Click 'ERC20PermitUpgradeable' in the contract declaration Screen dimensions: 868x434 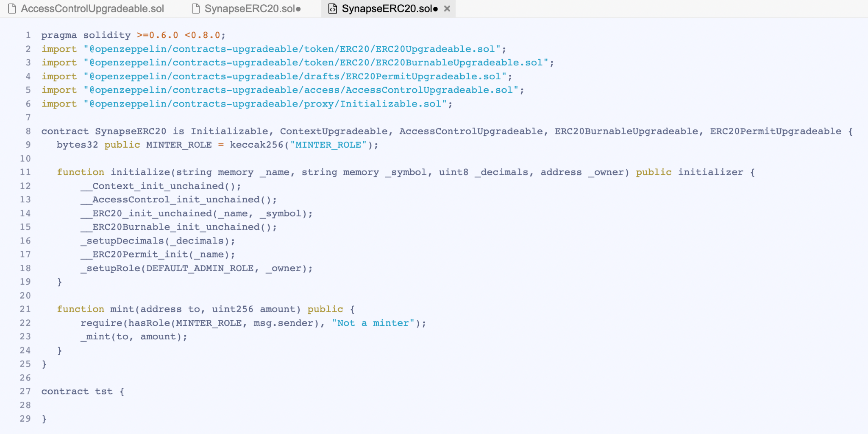[776, 131]
